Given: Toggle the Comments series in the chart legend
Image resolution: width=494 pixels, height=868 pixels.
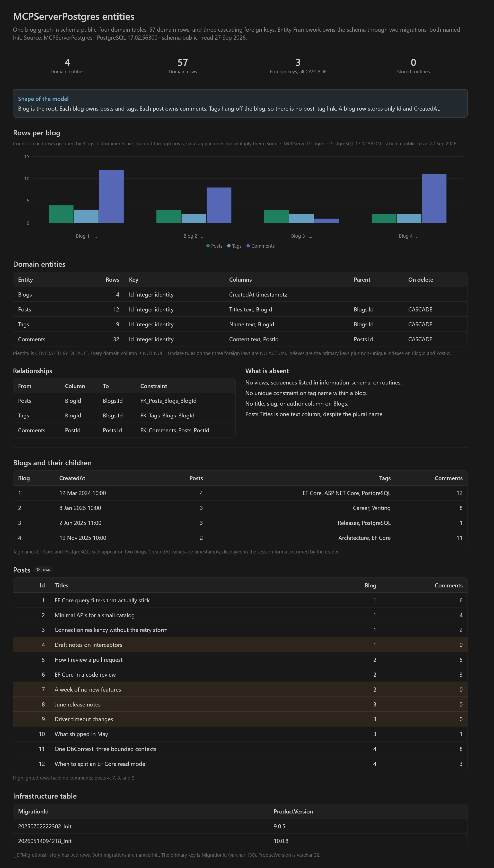Looking at the screenshot, I should 260,246.
